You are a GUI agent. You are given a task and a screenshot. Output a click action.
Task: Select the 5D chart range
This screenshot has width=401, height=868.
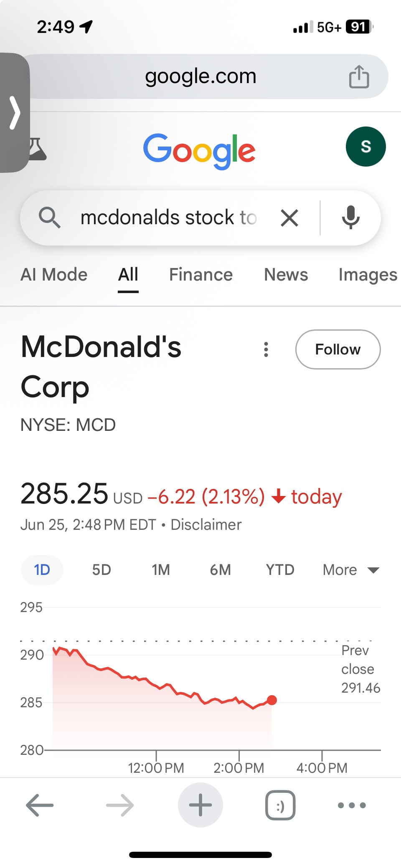(102, 570)
